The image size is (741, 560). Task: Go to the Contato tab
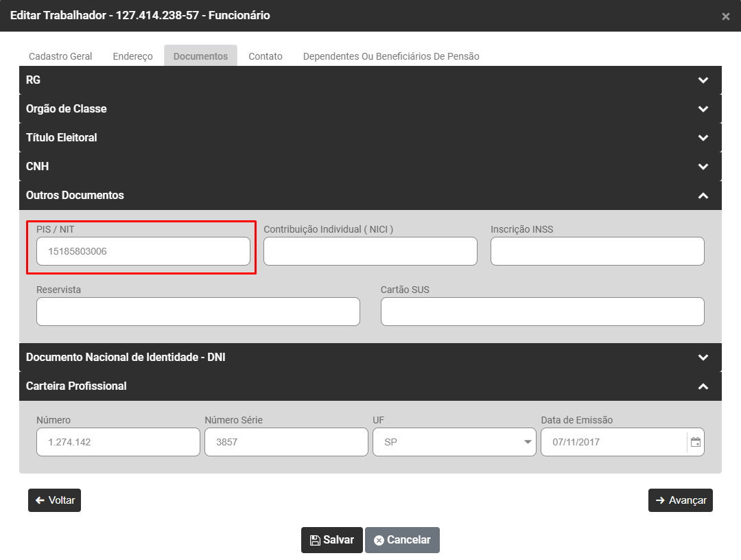265,56
